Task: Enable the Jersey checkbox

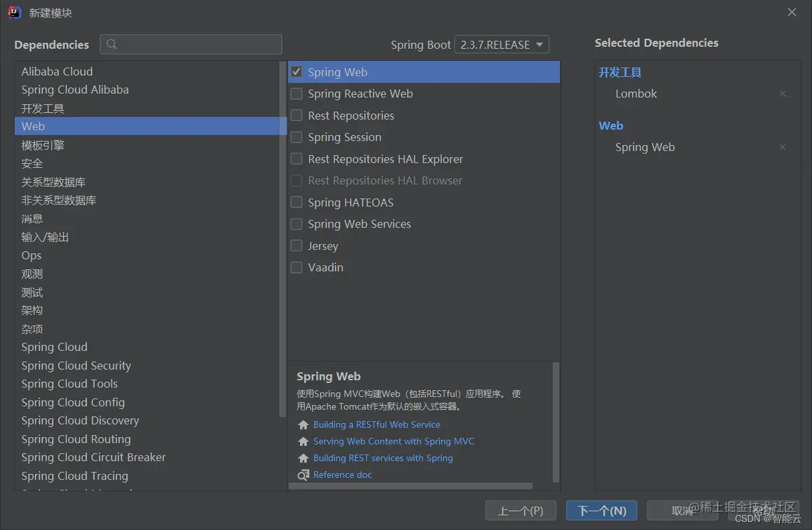Action: [x=297, y=245]
